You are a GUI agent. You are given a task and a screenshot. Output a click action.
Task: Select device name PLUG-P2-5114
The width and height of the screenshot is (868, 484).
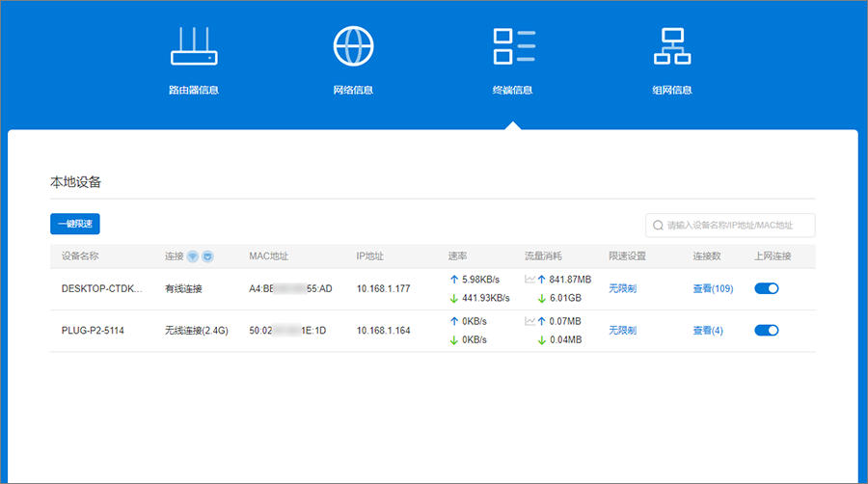click(93, 331)
